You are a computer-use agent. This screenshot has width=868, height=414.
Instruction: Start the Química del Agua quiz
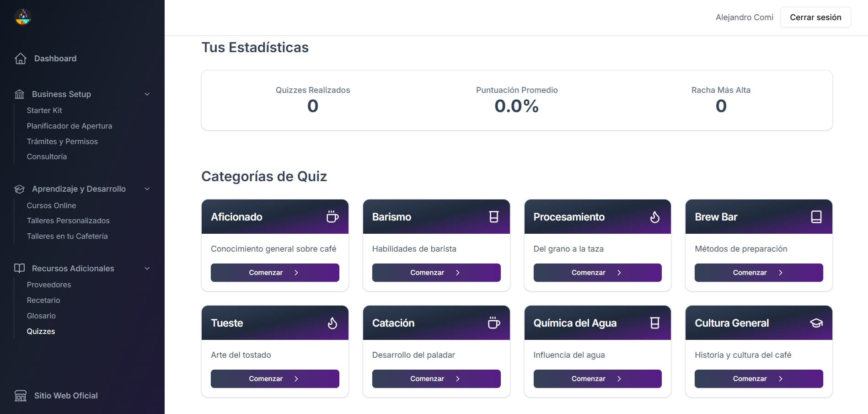pyautogui.click(x=597, y=379)
